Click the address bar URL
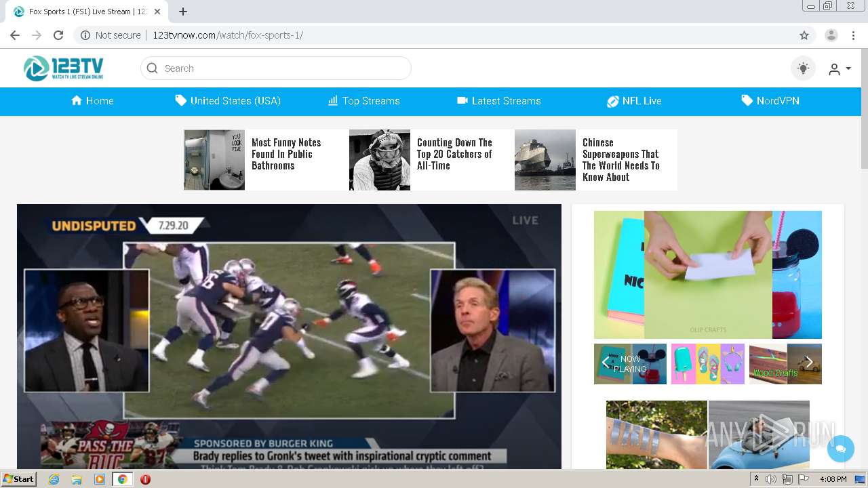The image size is (868, 488). click(228, 35)
